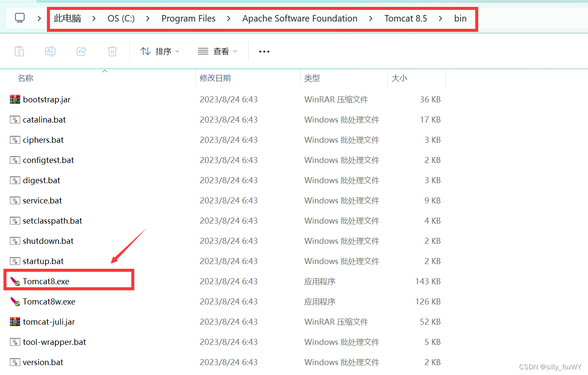
Task: Select the startup.bat file name
Action: click(43, 261)
